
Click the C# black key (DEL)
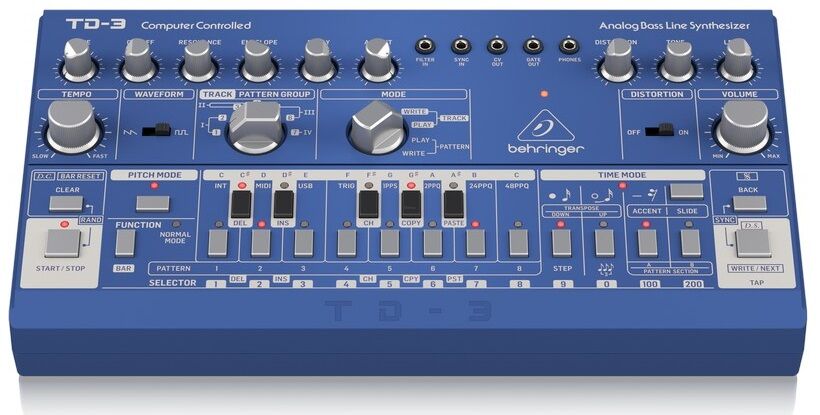coord(241,204)
